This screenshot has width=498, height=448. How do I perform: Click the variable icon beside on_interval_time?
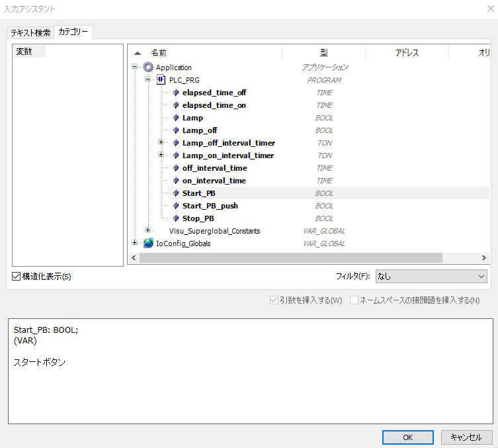(x=176, y=181)
